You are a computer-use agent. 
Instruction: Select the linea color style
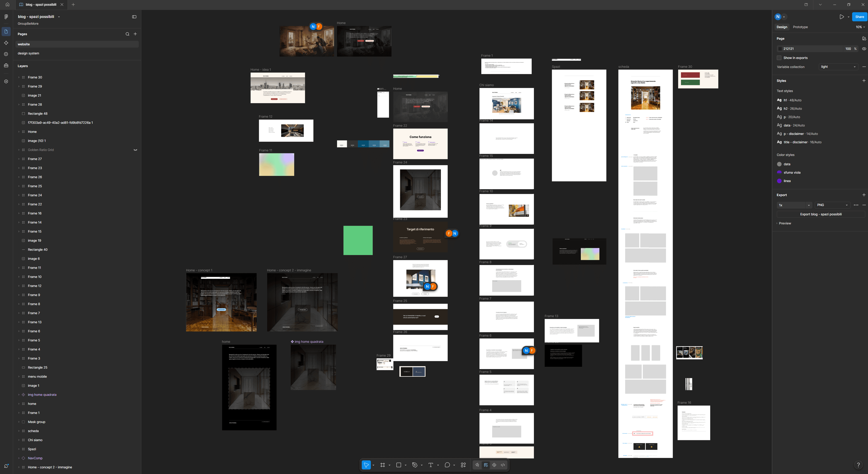(783, 181)
